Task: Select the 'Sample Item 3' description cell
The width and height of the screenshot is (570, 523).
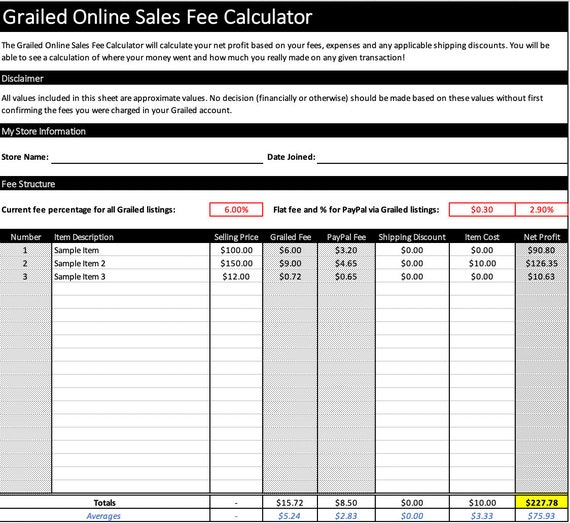Action: [131, 277]
